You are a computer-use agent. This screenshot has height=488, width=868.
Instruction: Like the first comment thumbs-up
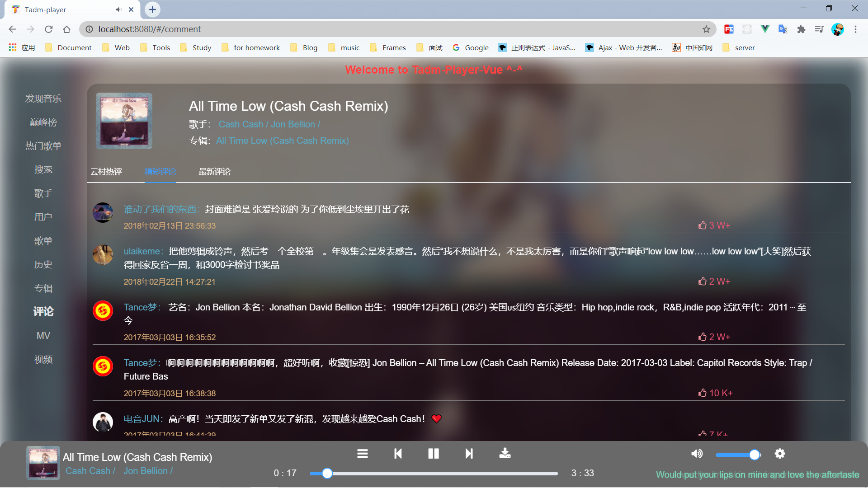coord(702,225)
